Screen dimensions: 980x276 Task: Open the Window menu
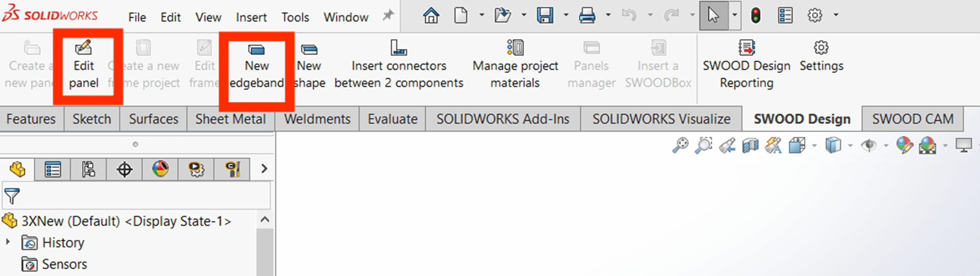tap(346, 17)
